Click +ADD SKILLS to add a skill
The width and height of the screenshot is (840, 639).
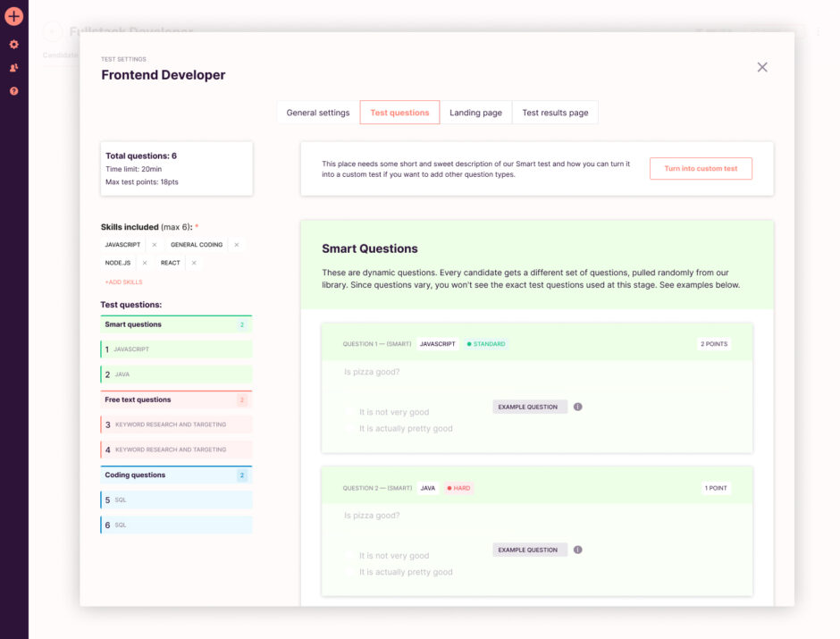[122, 282]
